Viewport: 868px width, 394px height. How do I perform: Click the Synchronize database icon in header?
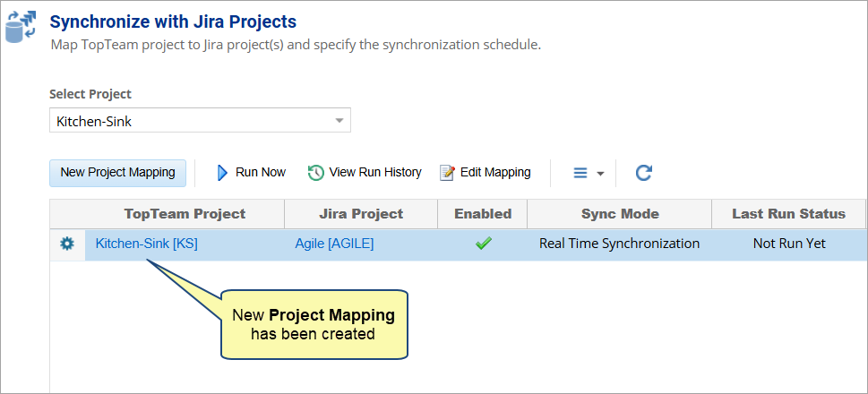(21, 28)
